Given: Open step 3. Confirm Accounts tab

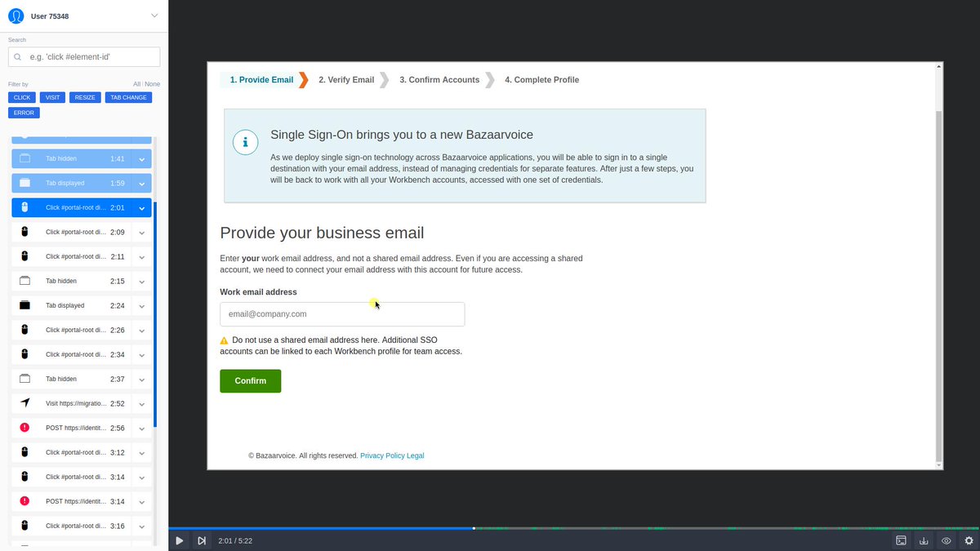Looking at the screenshot, I should 439,80.
